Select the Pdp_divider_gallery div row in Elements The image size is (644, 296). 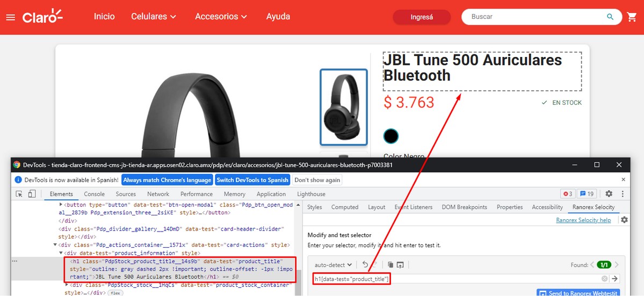(171, 233)
